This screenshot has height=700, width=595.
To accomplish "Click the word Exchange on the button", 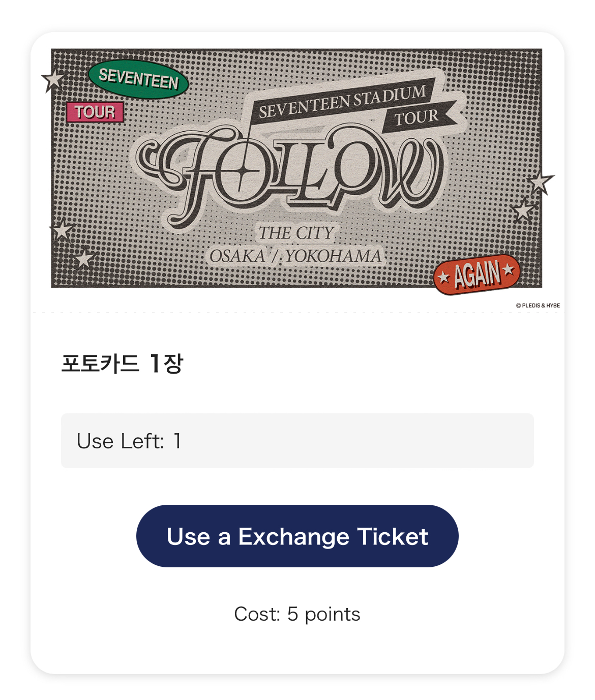I will (293, 536).
